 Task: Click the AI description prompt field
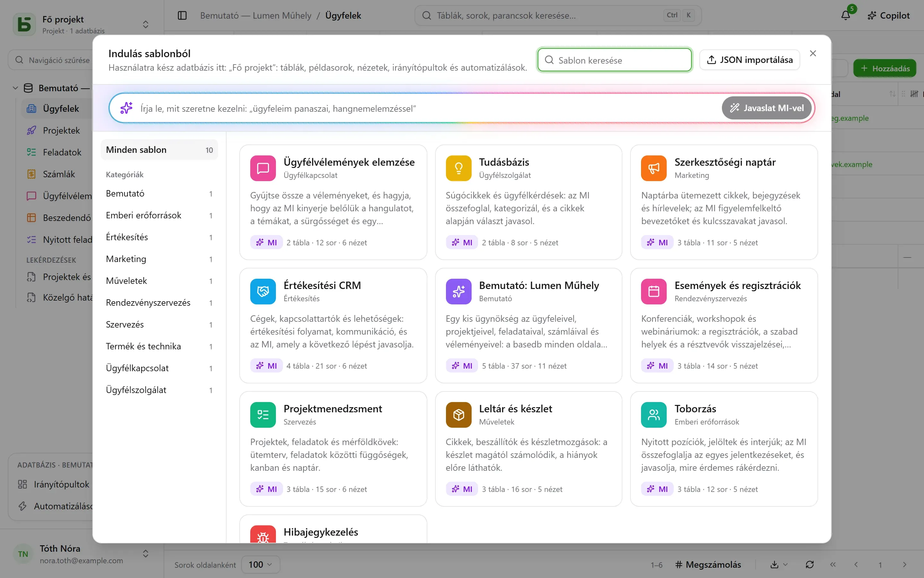(x=428, y=108)
